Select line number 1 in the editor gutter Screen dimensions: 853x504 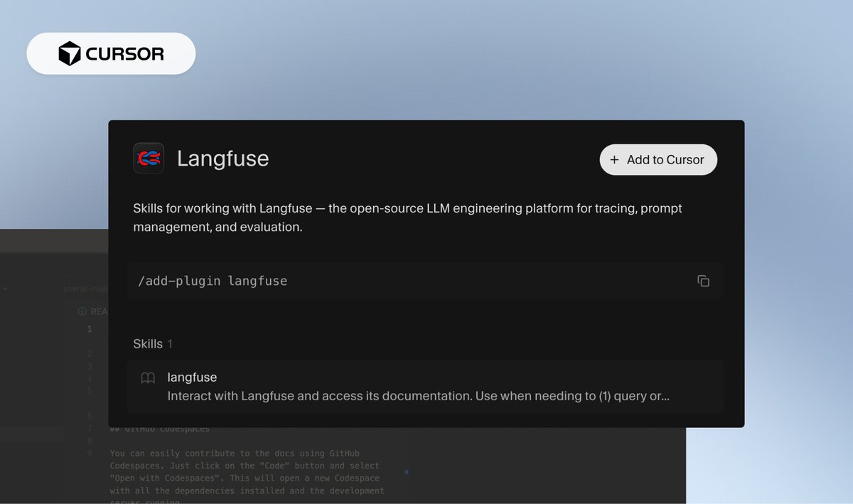(89, 328)
